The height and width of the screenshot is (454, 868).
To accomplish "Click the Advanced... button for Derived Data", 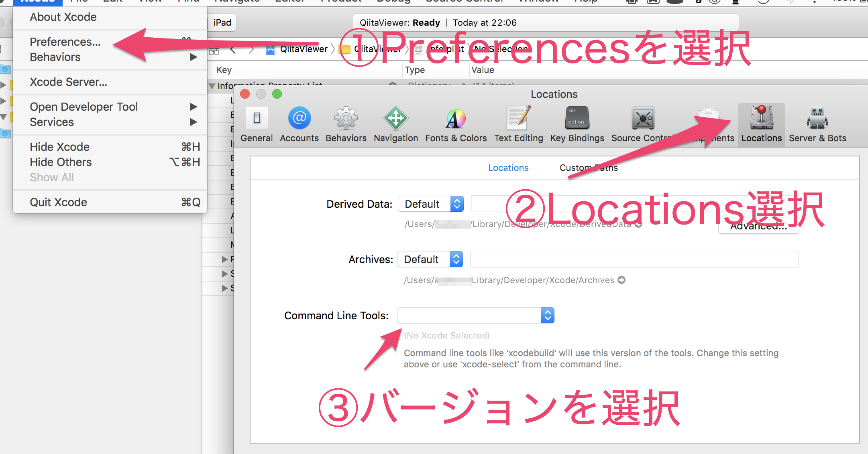I will (x=758, y=227).
